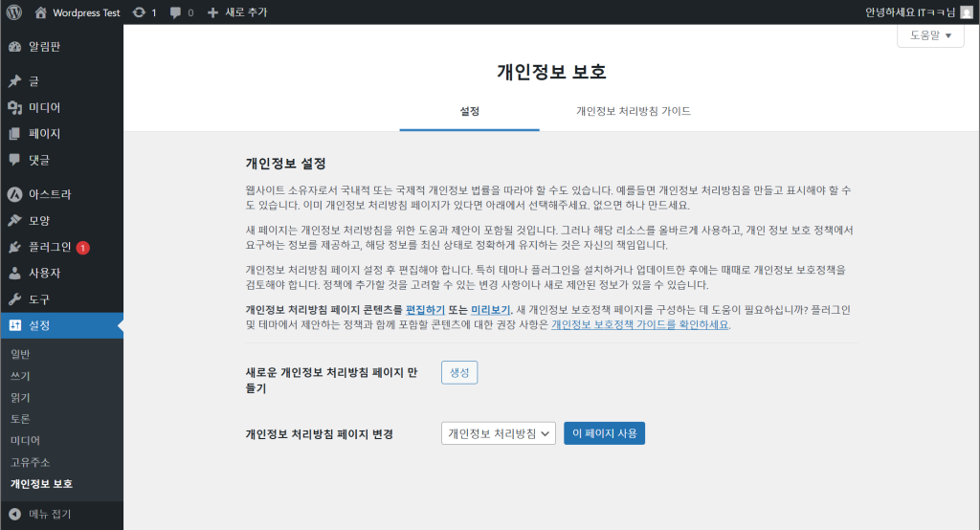This screenshot has height=530, width=980.
Task: Click the 플러그인 plugin icon
Action: point(14,248)
